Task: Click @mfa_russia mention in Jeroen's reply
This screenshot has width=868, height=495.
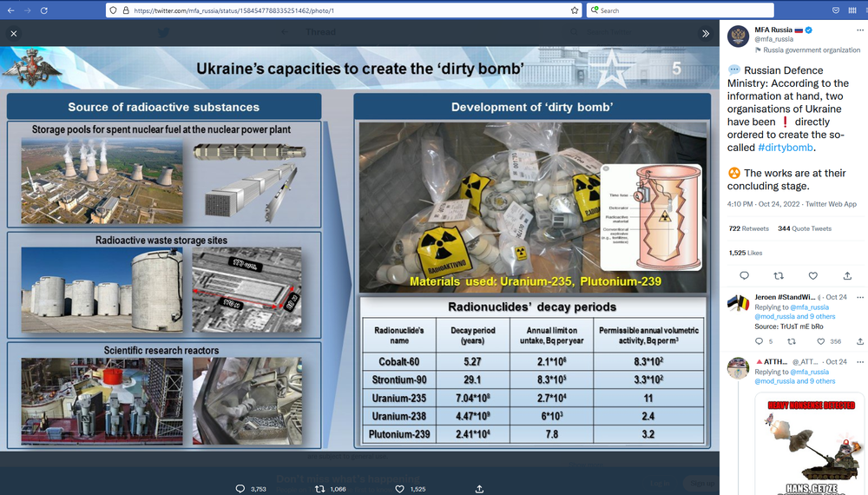Action: tap(809, 307)
